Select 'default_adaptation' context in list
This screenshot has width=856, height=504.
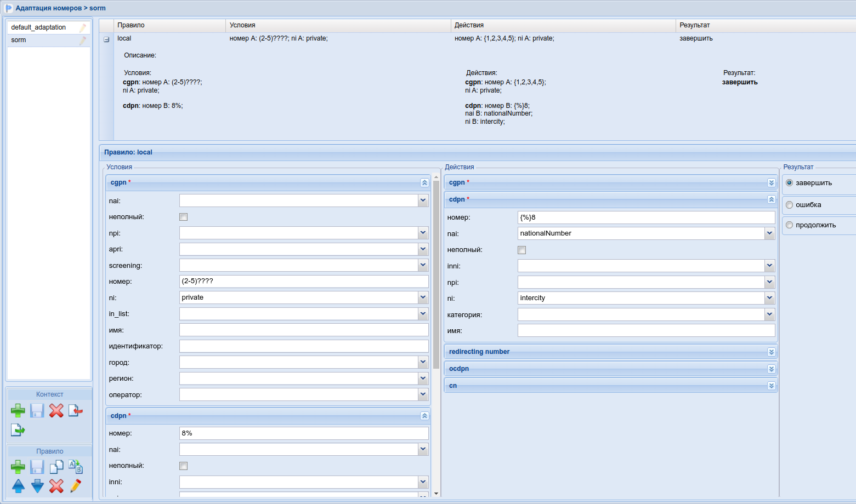(x=38, y=27)
